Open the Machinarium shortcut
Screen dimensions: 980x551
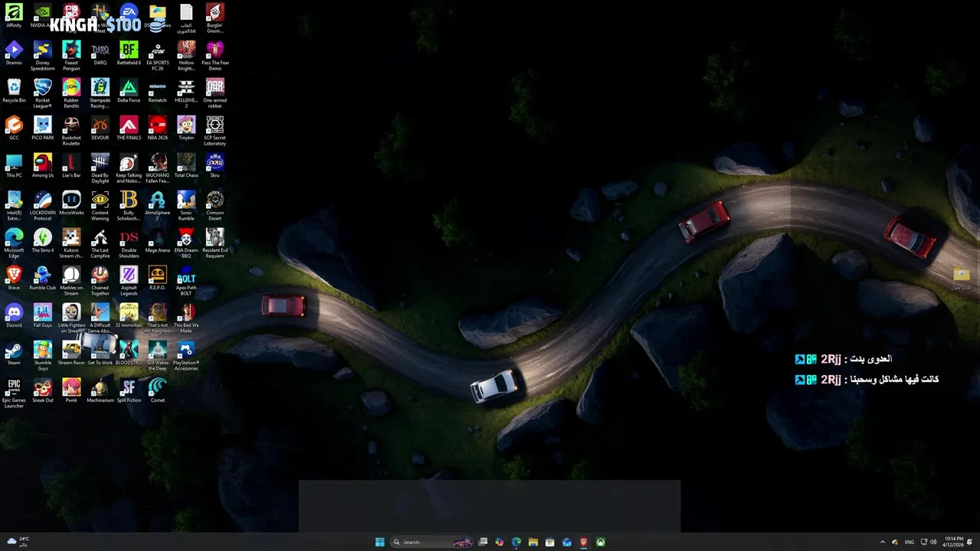(x=100, y=390)
